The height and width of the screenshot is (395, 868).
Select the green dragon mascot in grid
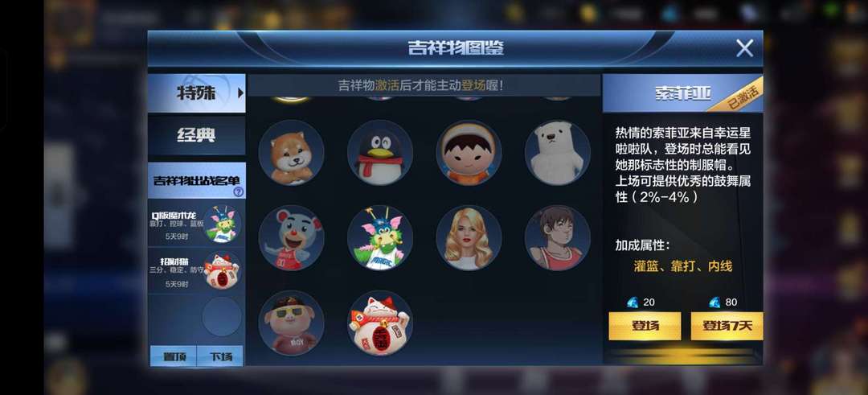point(379,237)
